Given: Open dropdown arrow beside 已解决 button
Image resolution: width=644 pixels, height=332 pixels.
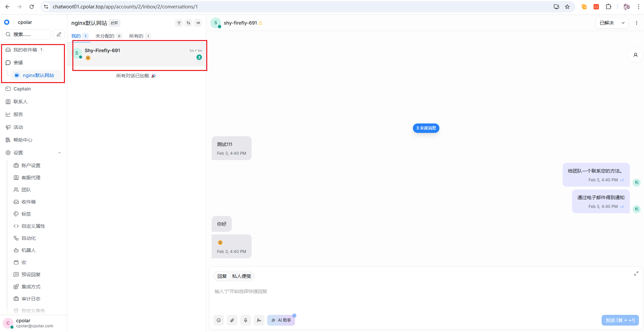Looking at the screenshot, I should pos(623,23).
